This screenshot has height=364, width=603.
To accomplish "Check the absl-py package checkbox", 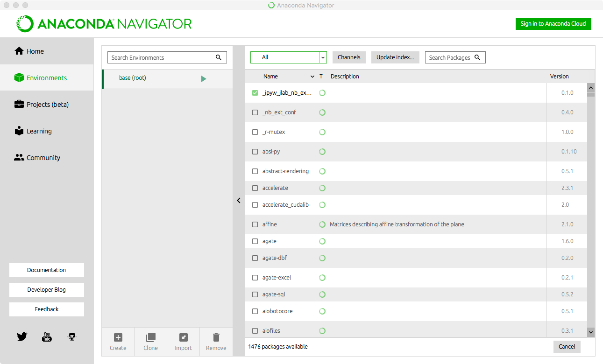I will click(255, 152).
